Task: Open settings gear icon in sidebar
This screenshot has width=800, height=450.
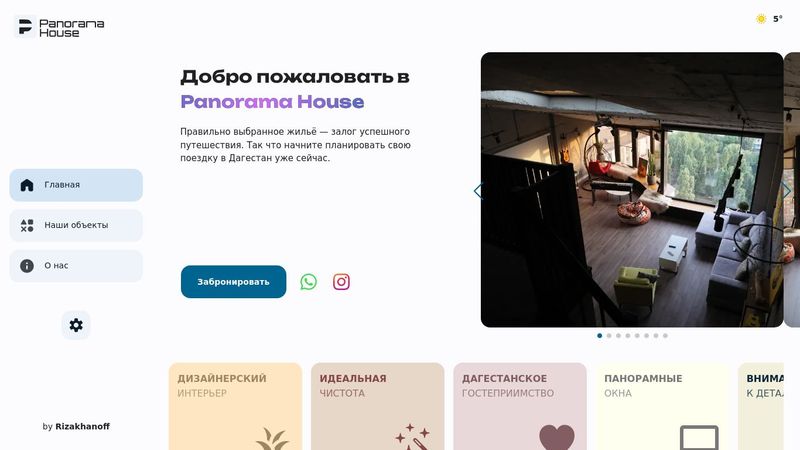Action: pyautogui.click(x=76, y=325)
